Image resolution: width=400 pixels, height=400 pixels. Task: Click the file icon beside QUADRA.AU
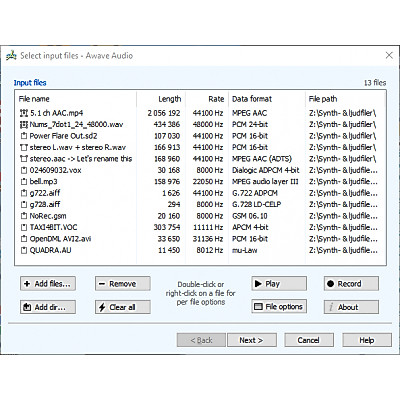point(24,250)
